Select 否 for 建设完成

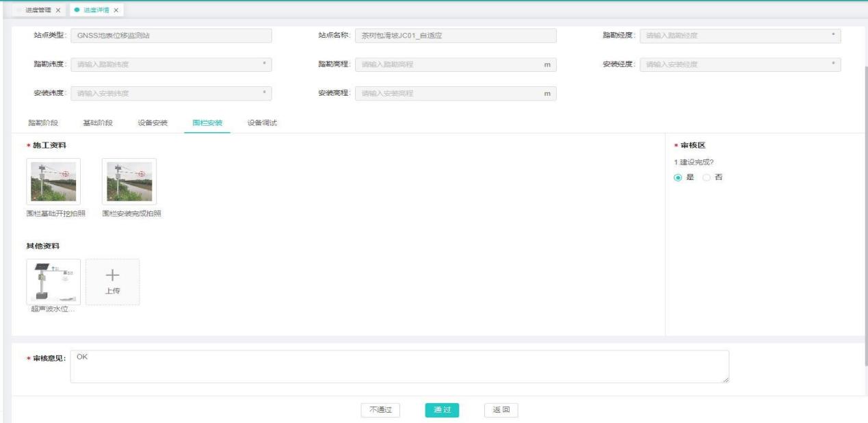pyautogui.click(x=707, y=177)
